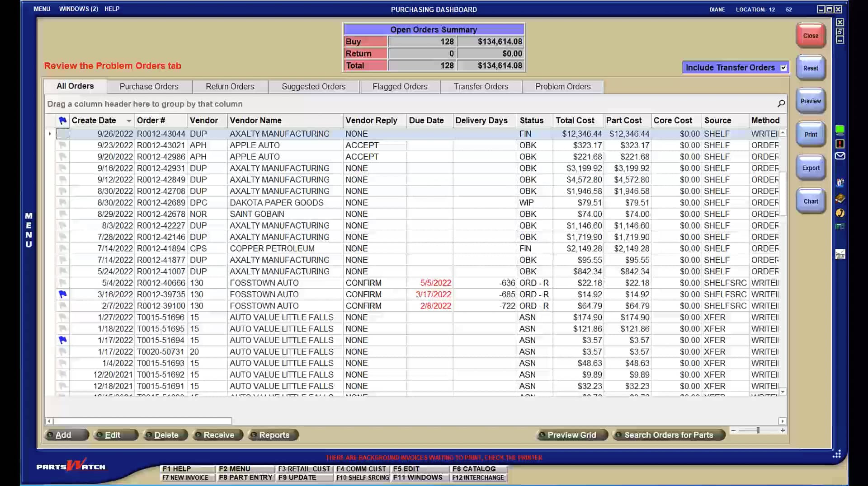Click the telephone handset icon on sidebar

(x=840, y=212)
